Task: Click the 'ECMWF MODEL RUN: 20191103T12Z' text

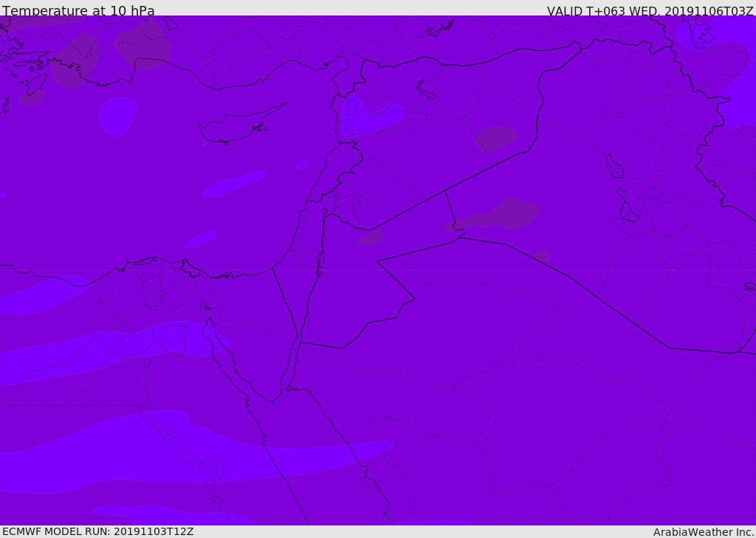Action: 98,531
